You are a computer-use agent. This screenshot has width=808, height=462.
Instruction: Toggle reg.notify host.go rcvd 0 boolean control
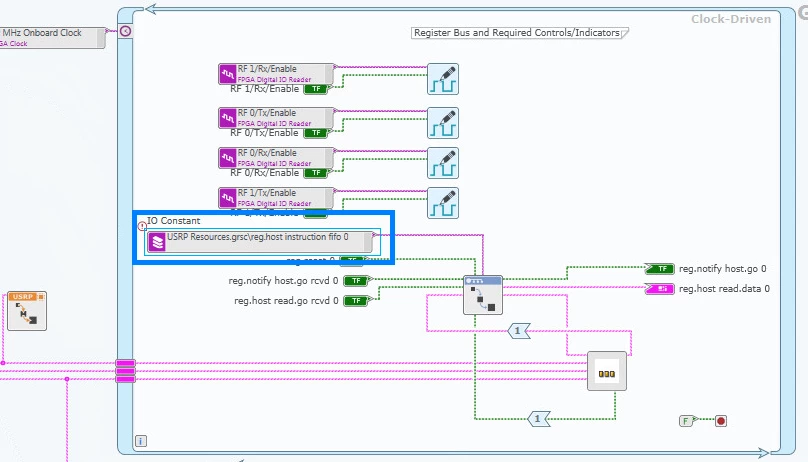point(355,281)
